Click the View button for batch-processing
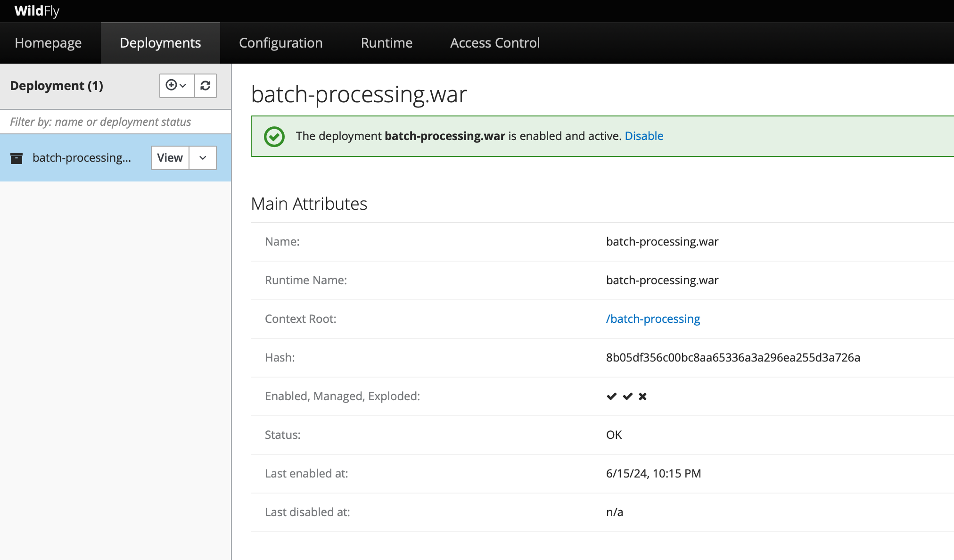 pos(170,158)
